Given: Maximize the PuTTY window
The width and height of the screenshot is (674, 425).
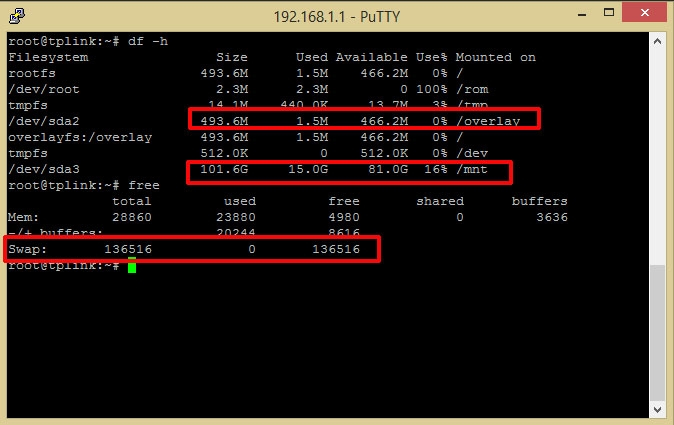Looking at the screenshot, I should [x=609, y=13].
